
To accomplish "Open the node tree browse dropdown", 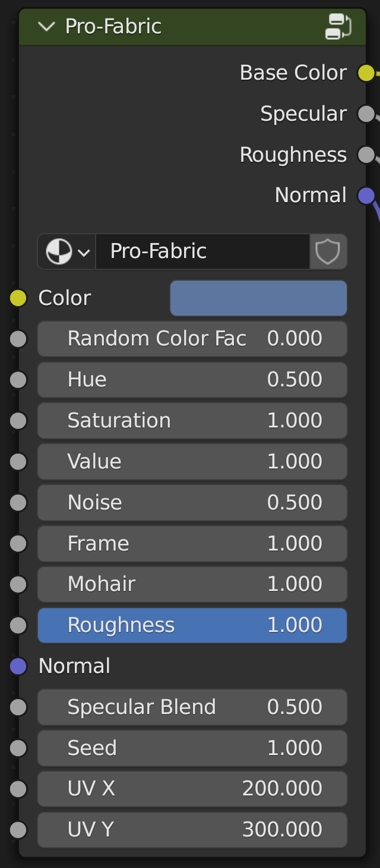I will (66, 252).
